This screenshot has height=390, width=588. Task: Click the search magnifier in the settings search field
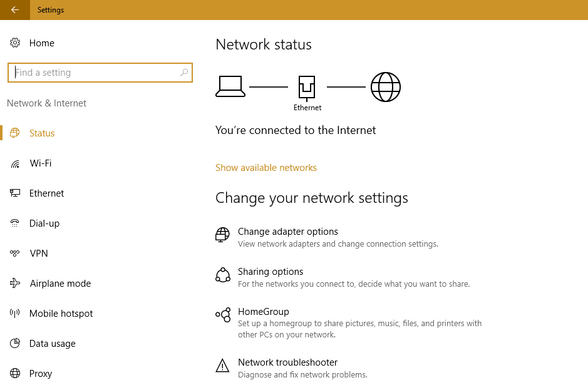pos(184,72)
